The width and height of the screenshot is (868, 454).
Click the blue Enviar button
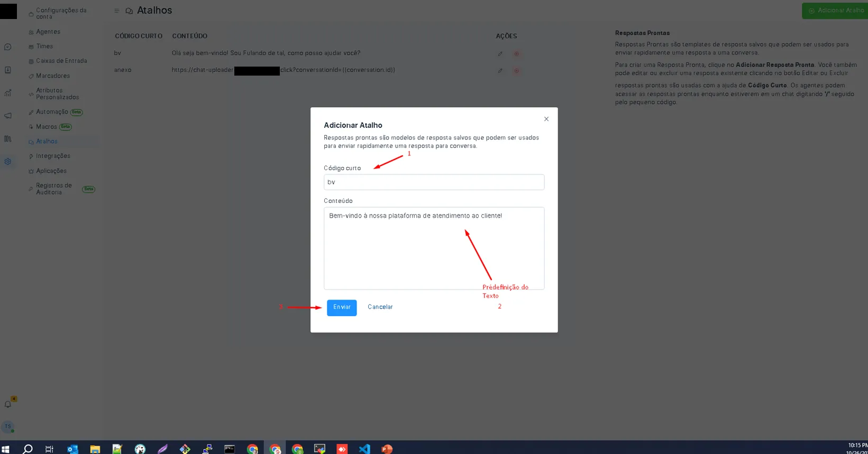[x=342, y=308]
